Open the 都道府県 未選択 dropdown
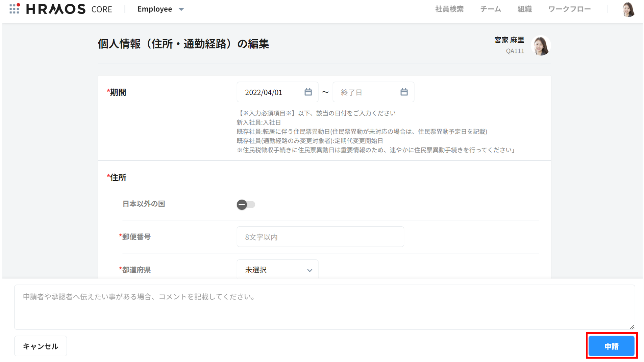 point(277,270)
